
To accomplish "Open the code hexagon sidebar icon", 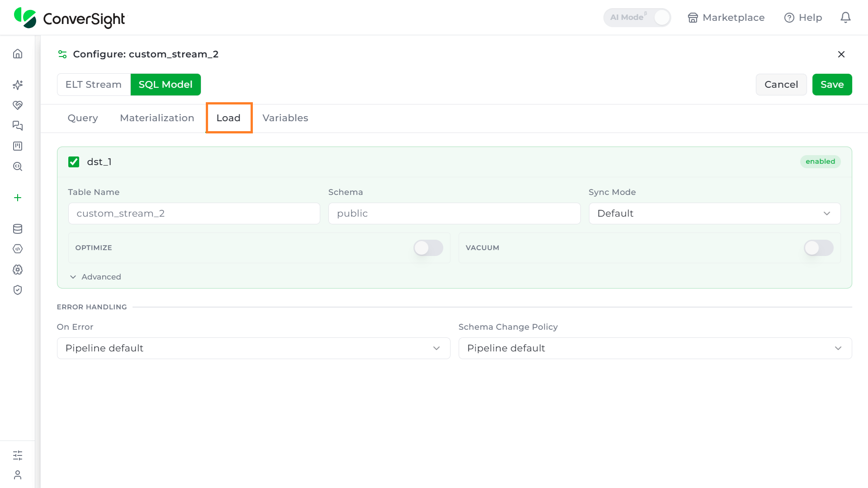I will (x=18, y=249).
